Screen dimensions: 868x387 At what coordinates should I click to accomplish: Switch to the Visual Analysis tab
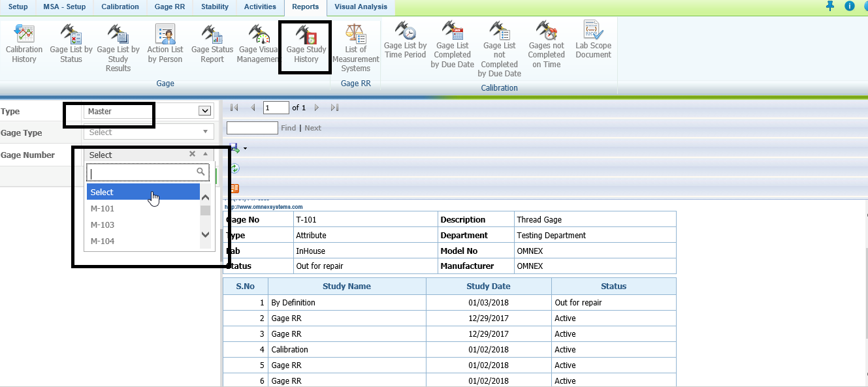tap(361, 7)
